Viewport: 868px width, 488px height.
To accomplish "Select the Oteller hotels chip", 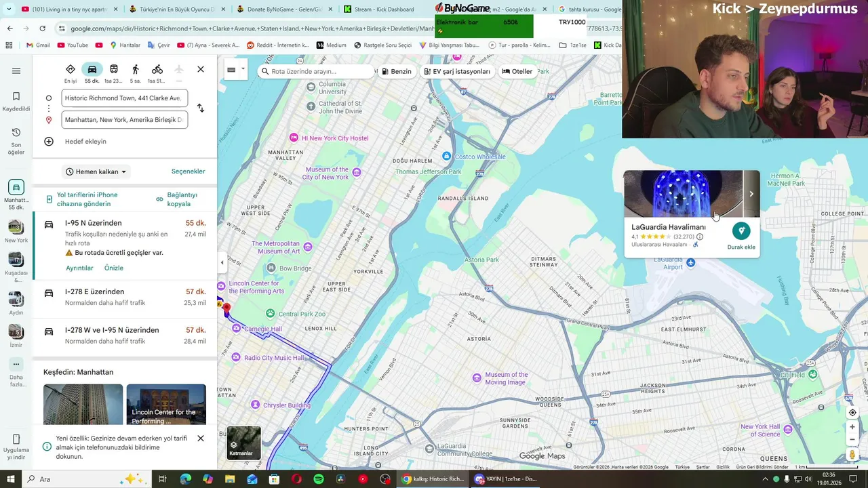I will pos(517,71).
